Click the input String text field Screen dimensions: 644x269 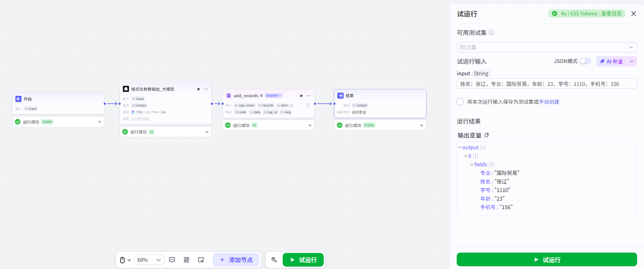click(x=546, y=84)
